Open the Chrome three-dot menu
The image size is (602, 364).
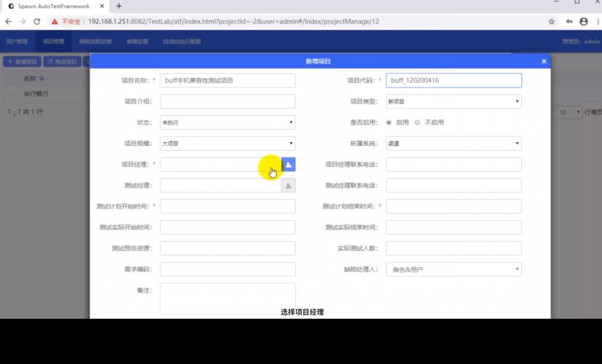(599, 22)
